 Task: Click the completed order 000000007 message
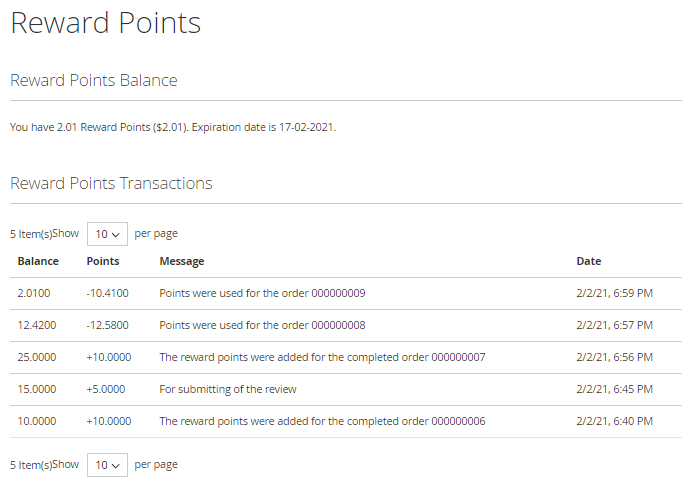pos(322,358)
